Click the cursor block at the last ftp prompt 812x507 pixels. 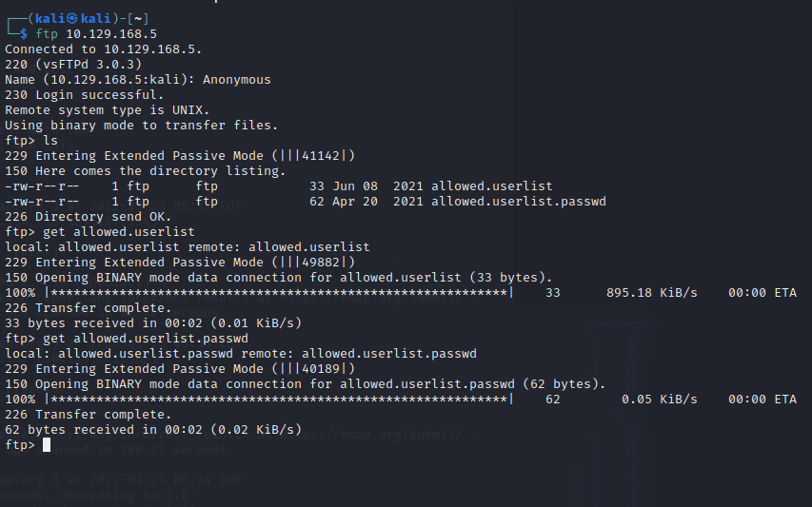[47, 445]
